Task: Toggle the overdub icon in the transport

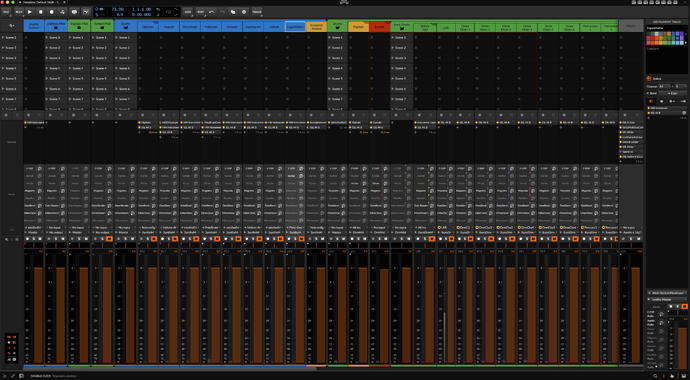Action: tap(74, 12)
